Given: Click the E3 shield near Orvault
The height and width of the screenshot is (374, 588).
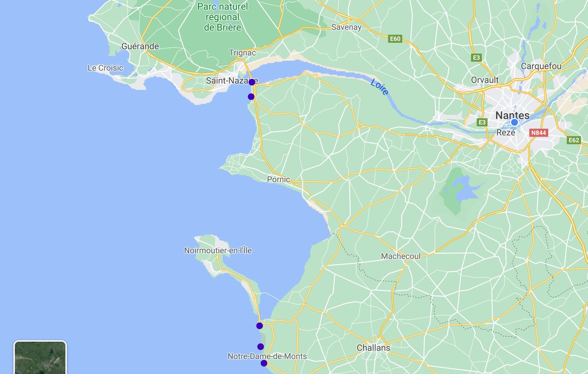Looking at the screenshot, I should (x=476, y=58).
